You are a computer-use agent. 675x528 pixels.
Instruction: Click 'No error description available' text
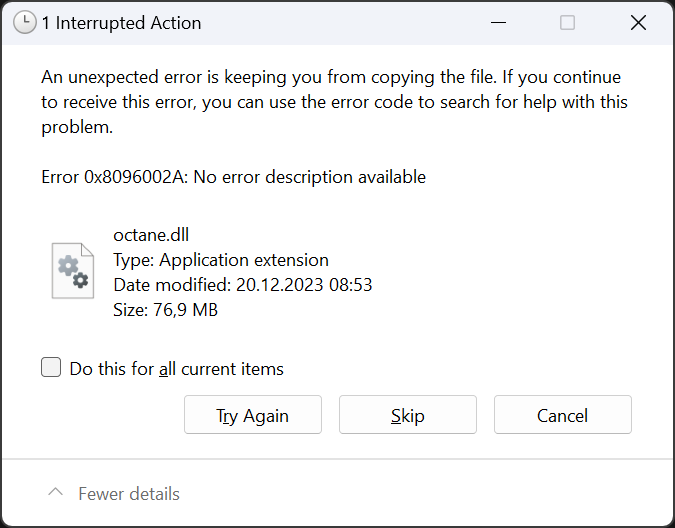[310, 177]
